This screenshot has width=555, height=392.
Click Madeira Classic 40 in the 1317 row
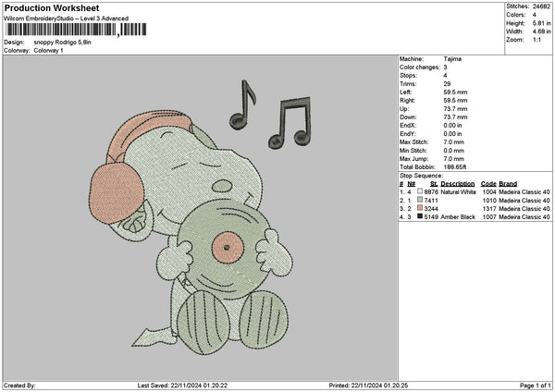[x=524, y=209]
